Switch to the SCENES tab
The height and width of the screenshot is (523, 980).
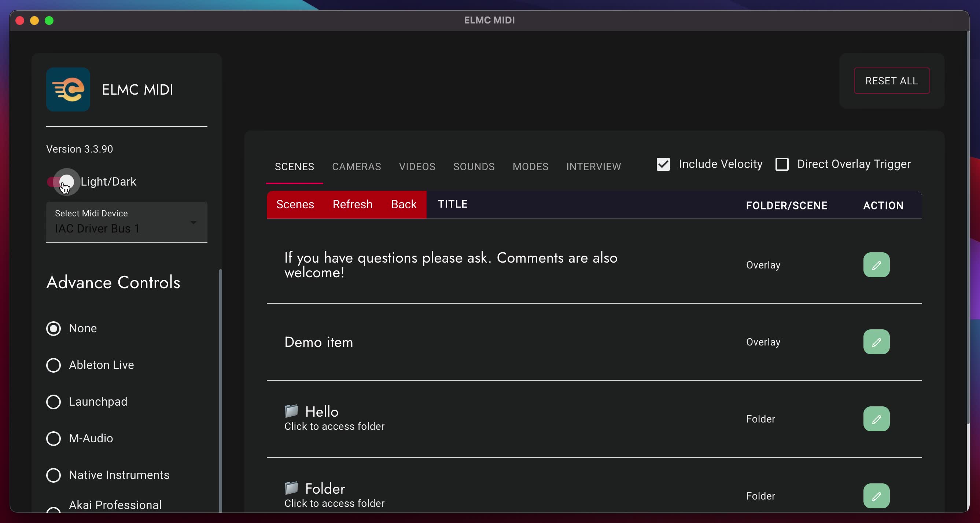click(294, 167)
